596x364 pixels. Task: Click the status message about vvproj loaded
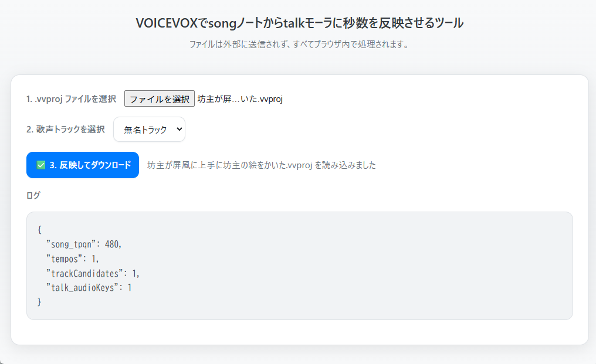pyautogui.click(x=261, y=165)
